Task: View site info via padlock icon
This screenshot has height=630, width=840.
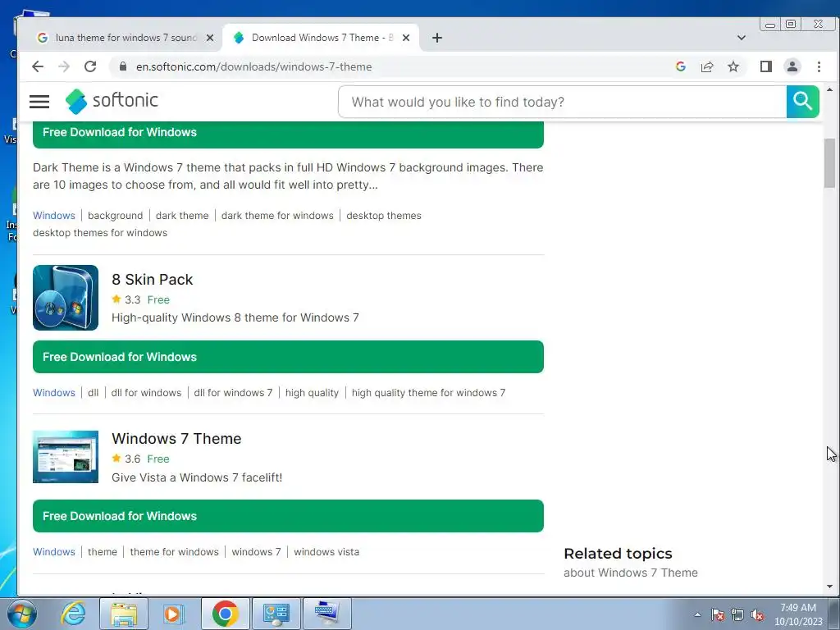Action: [123, 66]
